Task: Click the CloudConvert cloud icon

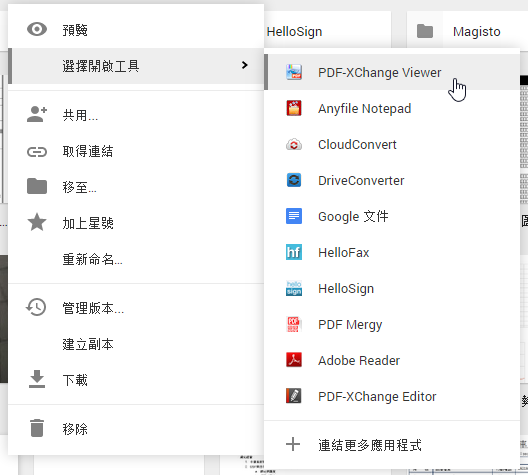Action: tap(294, 144)
